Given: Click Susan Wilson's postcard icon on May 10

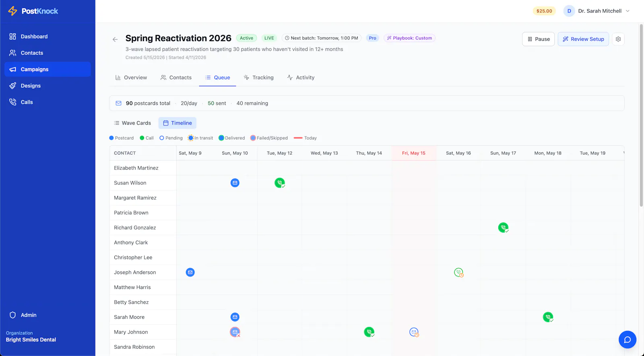Looking at the screenshot, I should [235, 183].
